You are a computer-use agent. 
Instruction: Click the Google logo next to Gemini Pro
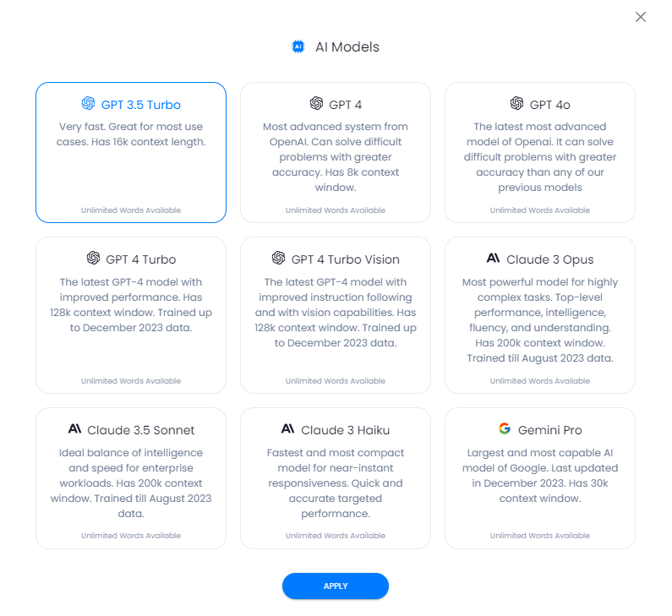coord(505,428)
